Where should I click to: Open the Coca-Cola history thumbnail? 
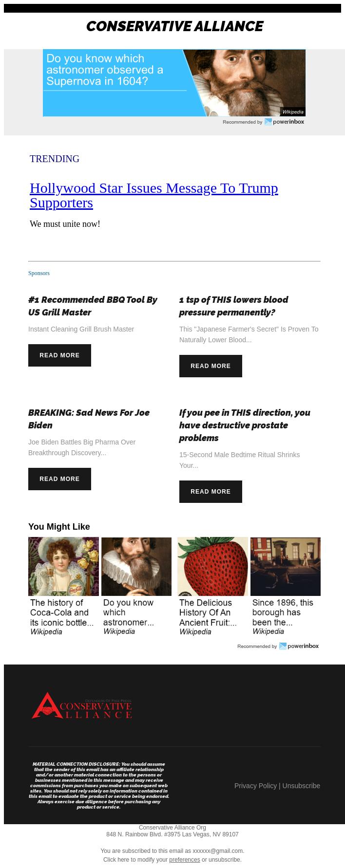point(63,587)
